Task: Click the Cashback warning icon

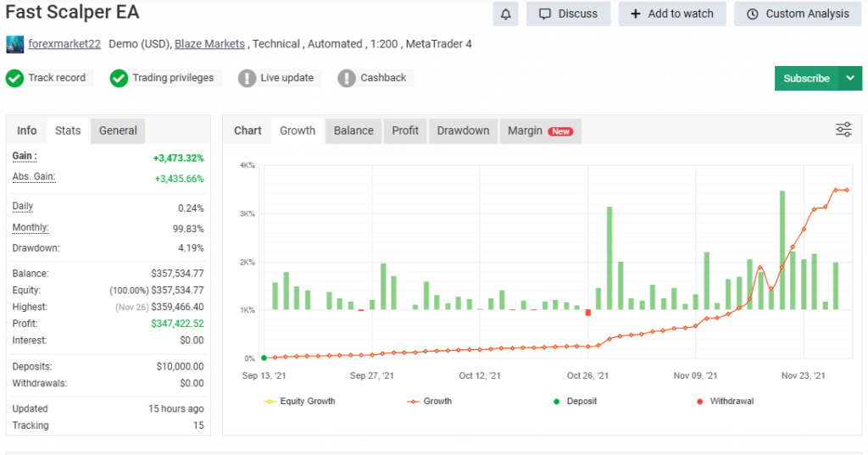Action: [347, 78]
